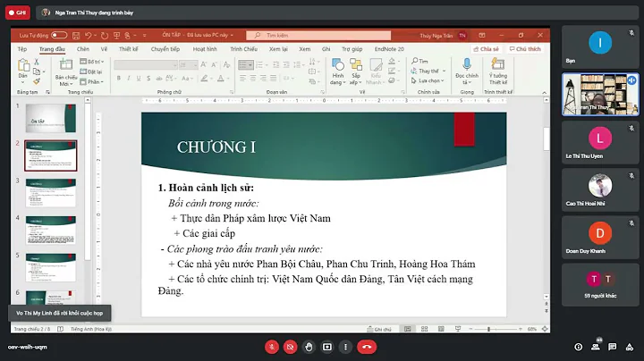Show the meeting participants list
Image resolution: width=644 pixels, height=361 pixels.
596,346
